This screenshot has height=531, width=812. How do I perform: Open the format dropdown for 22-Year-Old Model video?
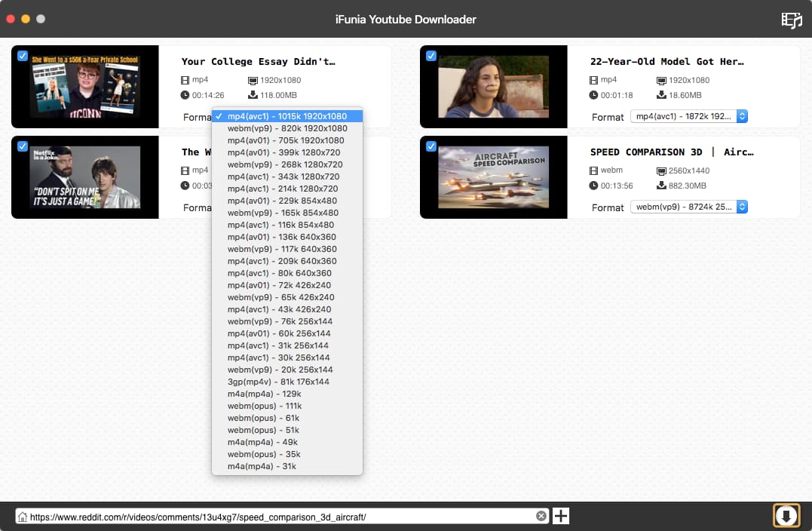tap(689, 116)
